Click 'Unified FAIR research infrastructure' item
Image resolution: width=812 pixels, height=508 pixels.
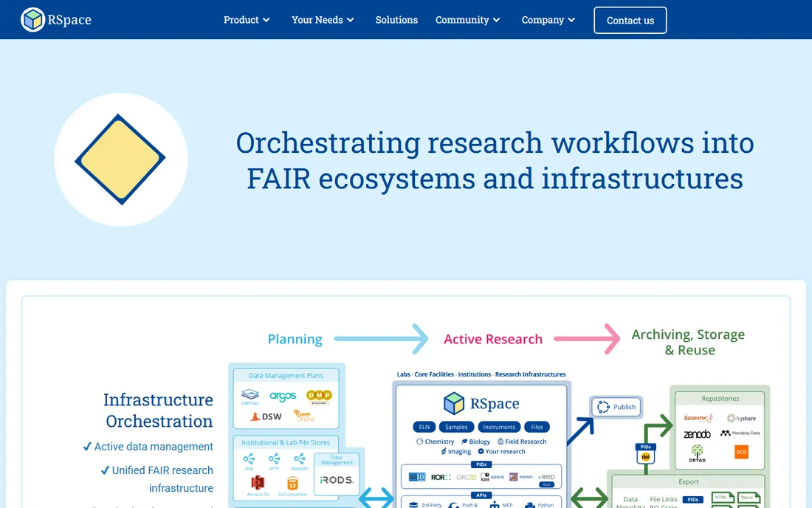coord(157,479)
